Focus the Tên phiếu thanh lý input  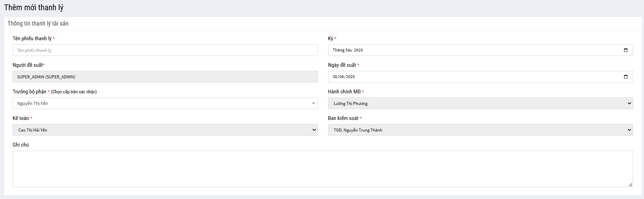click(165, 50)
